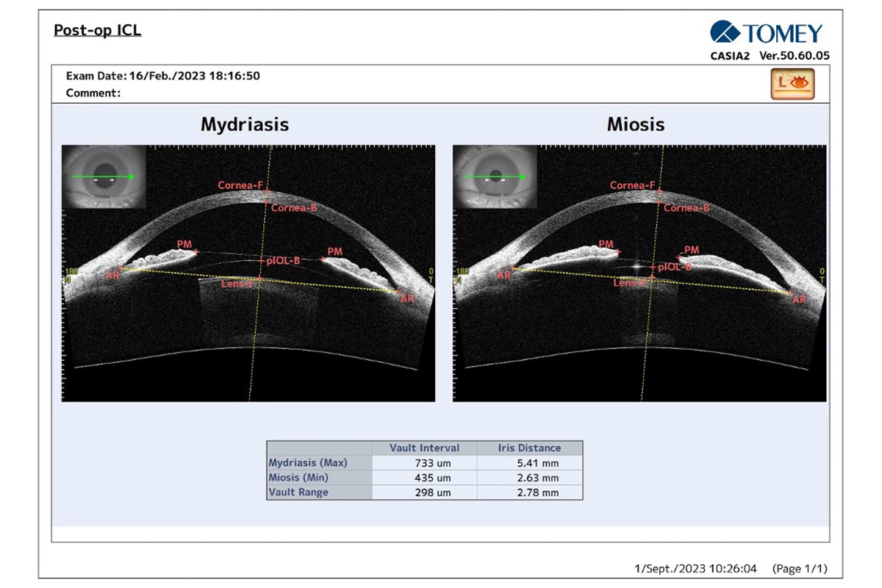
Task: Click the Mydriasis (Max) table row label
Action: pos(308,463)
